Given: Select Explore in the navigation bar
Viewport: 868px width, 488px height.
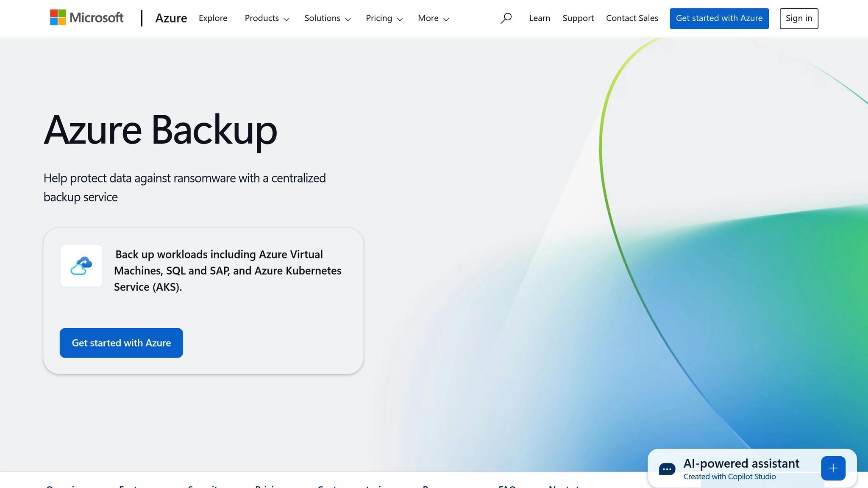Looking at the screenshot, I should pyautogui.click(x=213, y=18).
